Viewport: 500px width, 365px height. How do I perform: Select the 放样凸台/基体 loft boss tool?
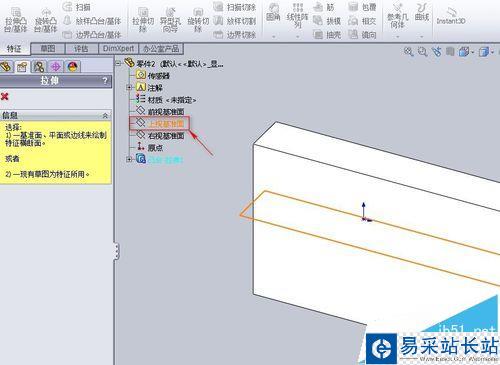click(x=92, y=21)
